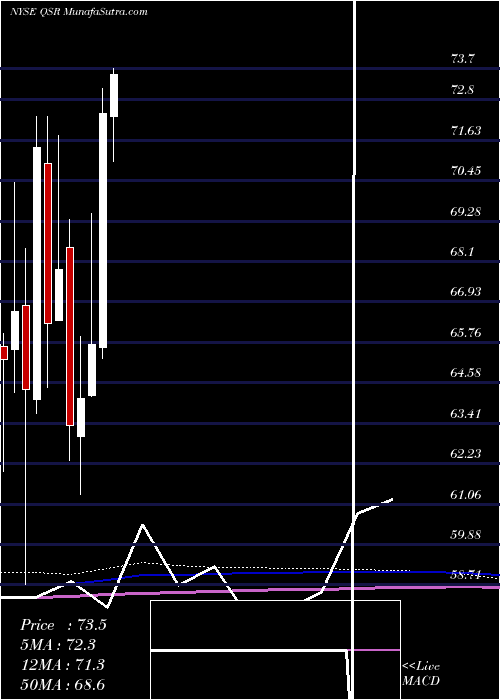
Task: Click the 12MA : 71.3 readout
Action: click(62, 664)
